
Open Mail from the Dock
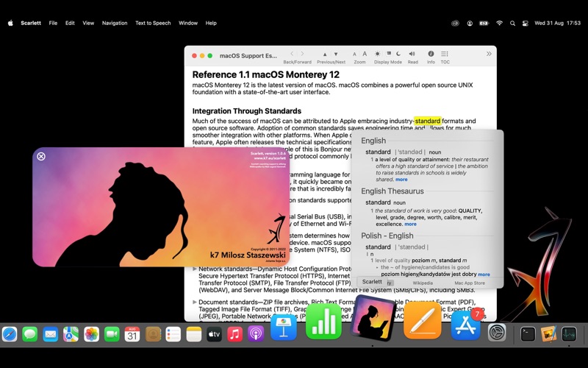pos(50,334)
